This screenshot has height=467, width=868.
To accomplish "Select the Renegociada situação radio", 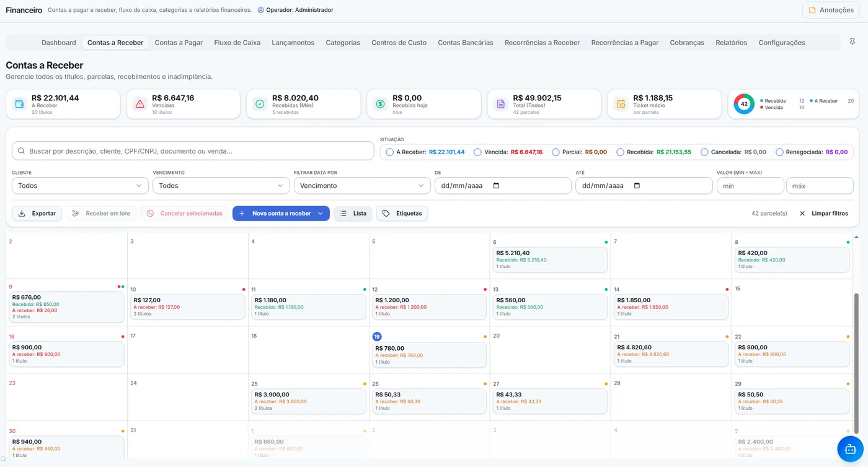I will pyautogui.click(x=779, y=152).
